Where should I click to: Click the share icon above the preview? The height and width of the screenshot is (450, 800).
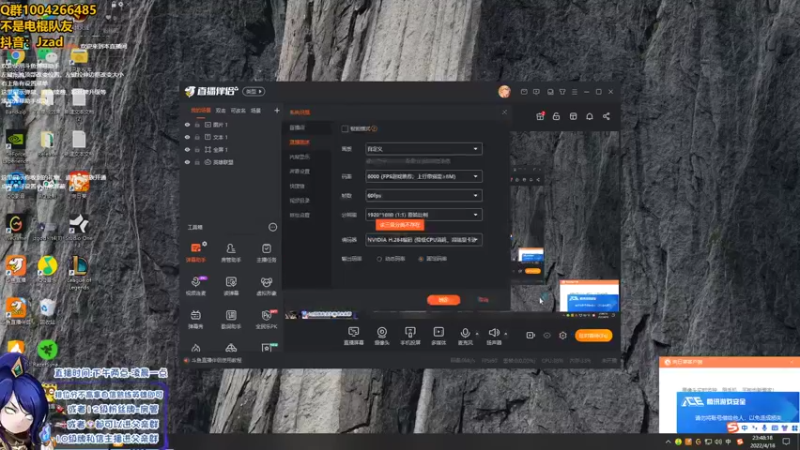pos(606,116)
